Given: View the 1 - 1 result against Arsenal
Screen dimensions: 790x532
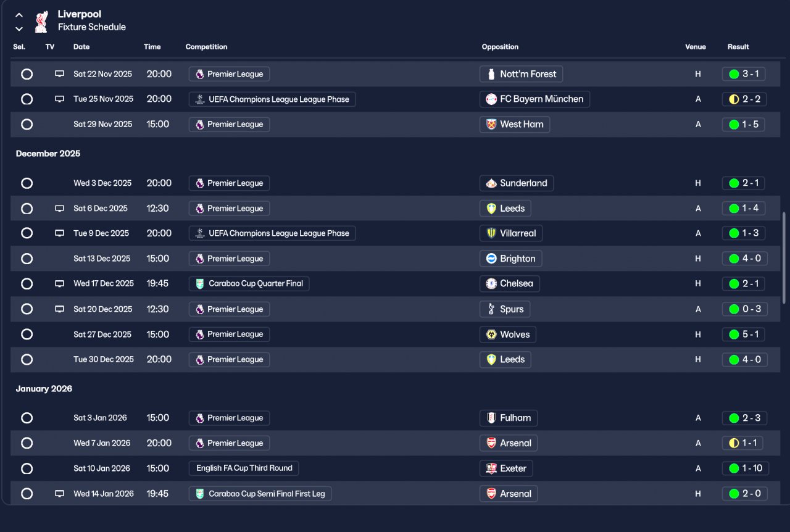Looking at the screenshot, I should click(743, 443).
